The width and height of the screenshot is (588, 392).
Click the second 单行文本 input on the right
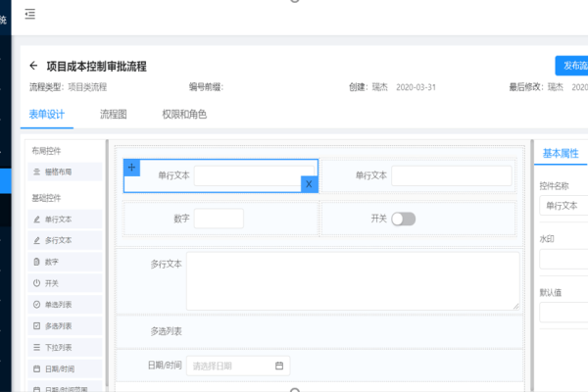452,175
